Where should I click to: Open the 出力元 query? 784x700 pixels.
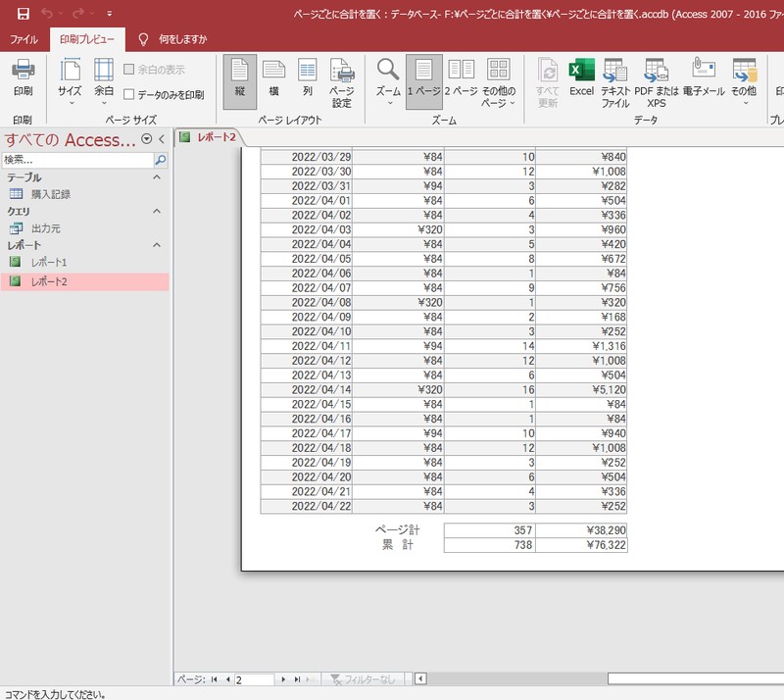click(45, 228)
